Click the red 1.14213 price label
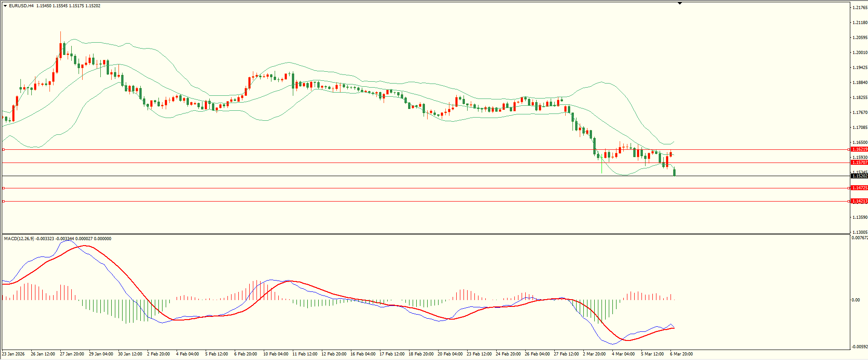The height and width of the screenshot is (360, 868). click(x=859, y=201)
